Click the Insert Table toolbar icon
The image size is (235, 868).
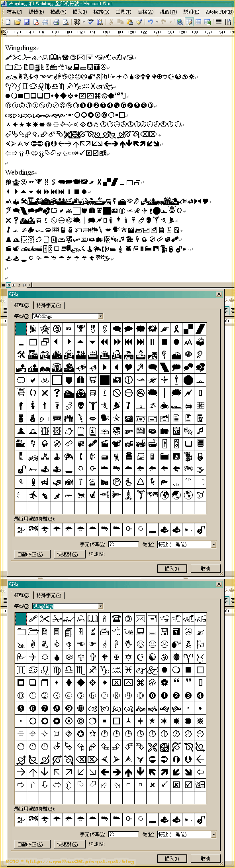[x=198, y=22]
